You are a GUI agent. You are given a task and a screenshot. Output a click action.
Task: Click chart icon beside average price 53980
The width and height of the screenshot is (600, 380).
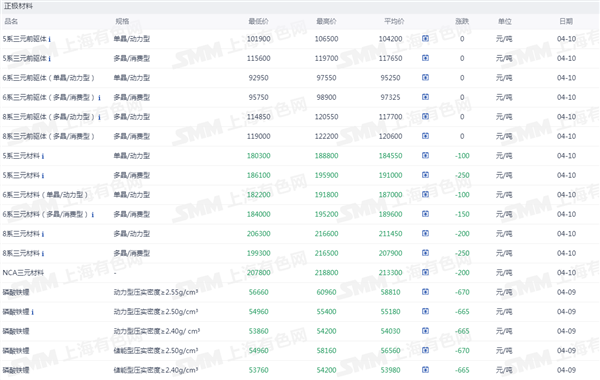(x=425, y=370)
